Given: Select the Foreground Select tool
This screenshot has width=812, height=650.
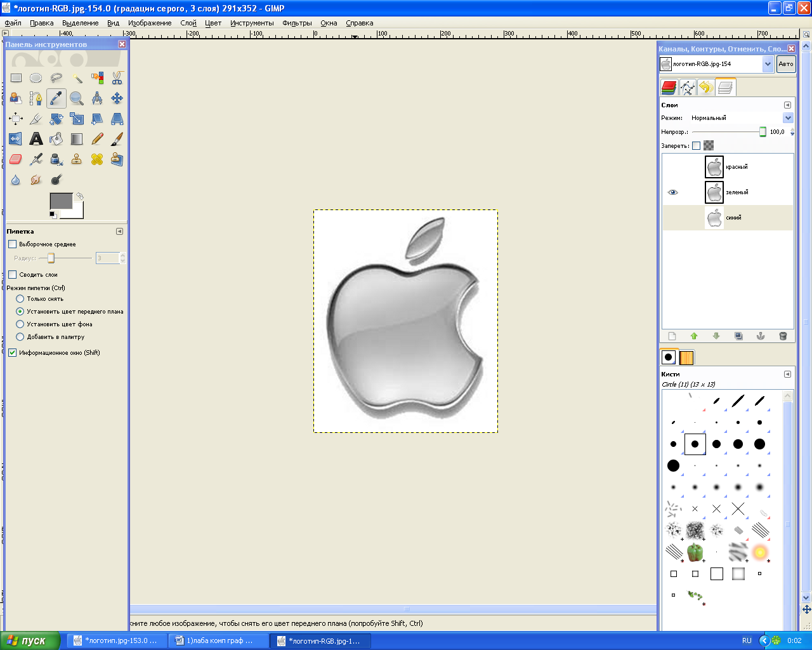Looking at the screenshot, I should pyautogui.click(x=16, y=98).
